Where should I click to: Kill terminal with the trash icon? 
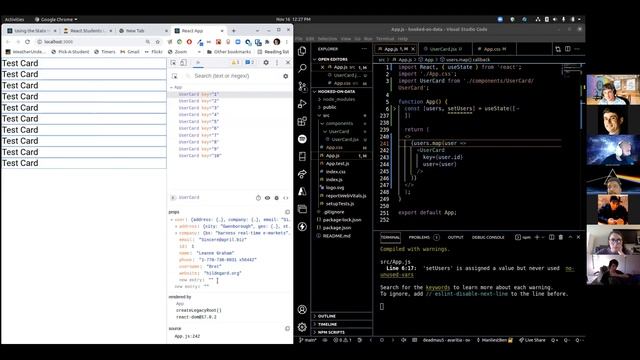pos(561,237)
